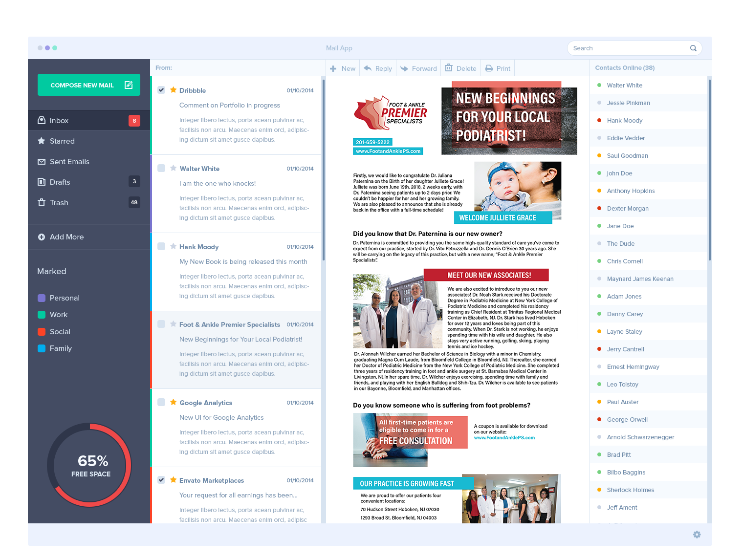Screen dimensions: 743x560
Task: Select the Personal purple label swatch
Action: point(42,298)
